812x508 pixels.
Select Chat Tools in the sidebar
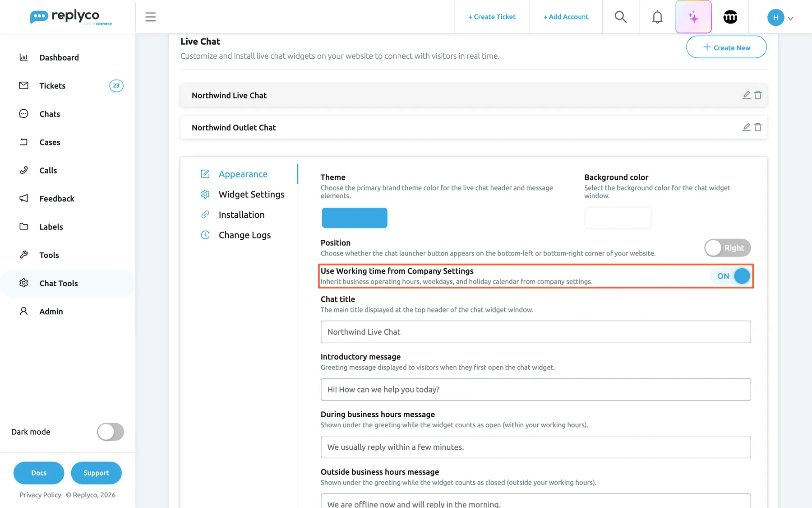68,283
